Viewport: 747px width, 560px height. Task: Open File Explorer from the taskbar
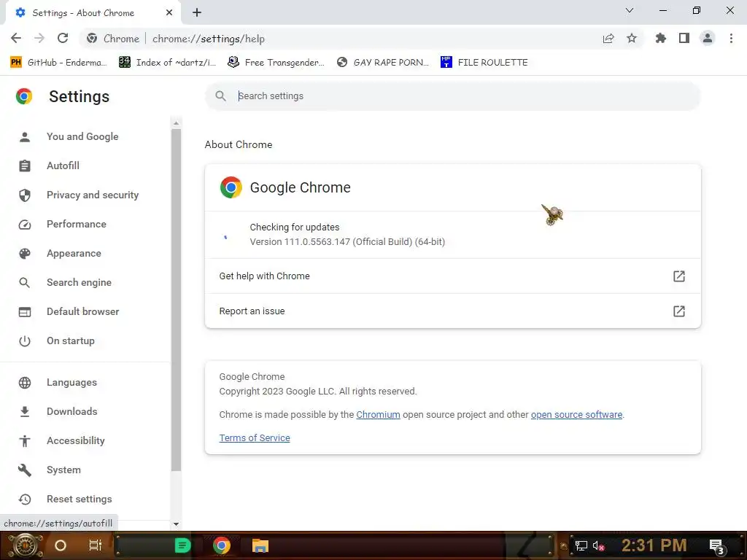(260, 545)
